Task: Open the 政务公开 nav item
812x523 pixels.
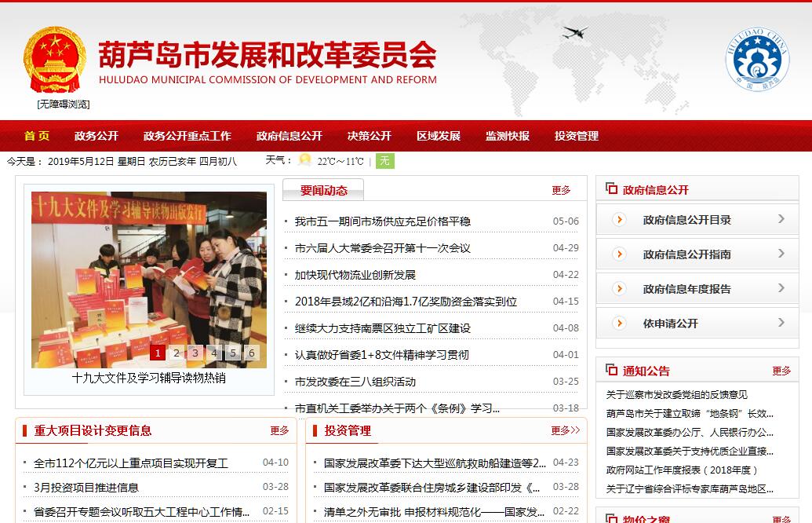Action: (x=96, y=136)
